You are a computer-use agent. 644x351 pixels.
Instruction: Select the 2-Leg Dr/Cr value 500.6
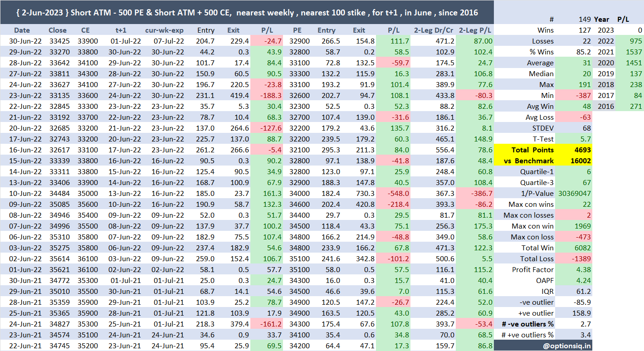445,259
